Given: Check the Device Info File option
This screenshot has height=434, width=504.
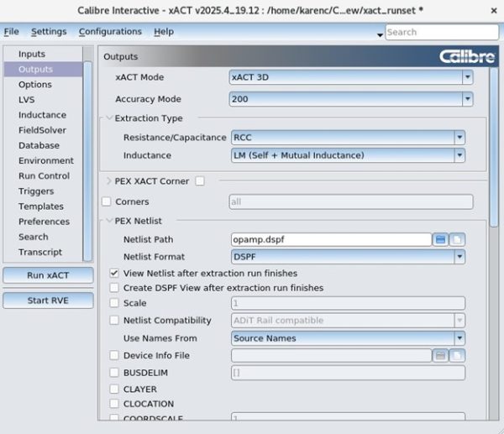Looking at the screenshot, I should 114,355.
